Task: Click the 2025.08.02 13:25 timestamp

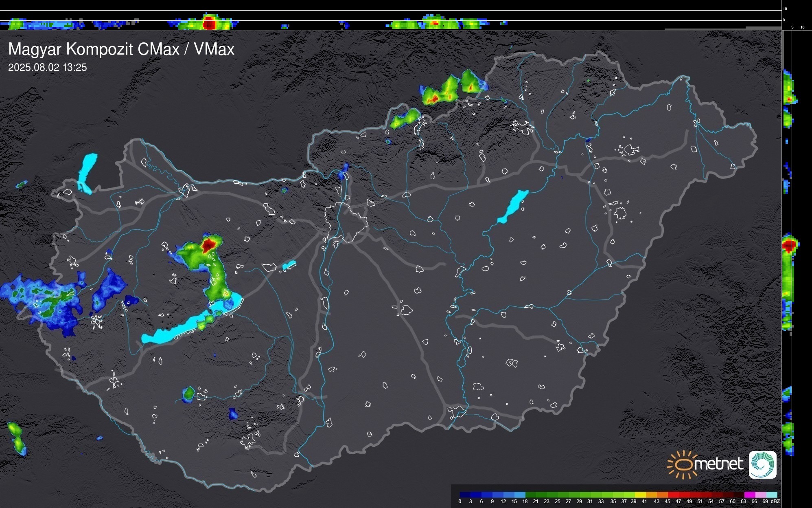Action: [x=48, y=68]
